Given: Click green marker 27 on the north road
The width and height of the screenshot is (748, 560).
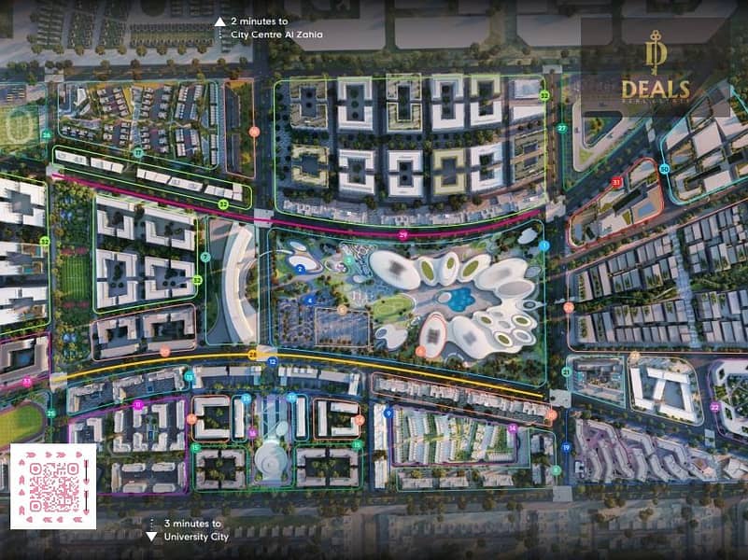Looking at the screenshot, I should [x=562, y=128].
